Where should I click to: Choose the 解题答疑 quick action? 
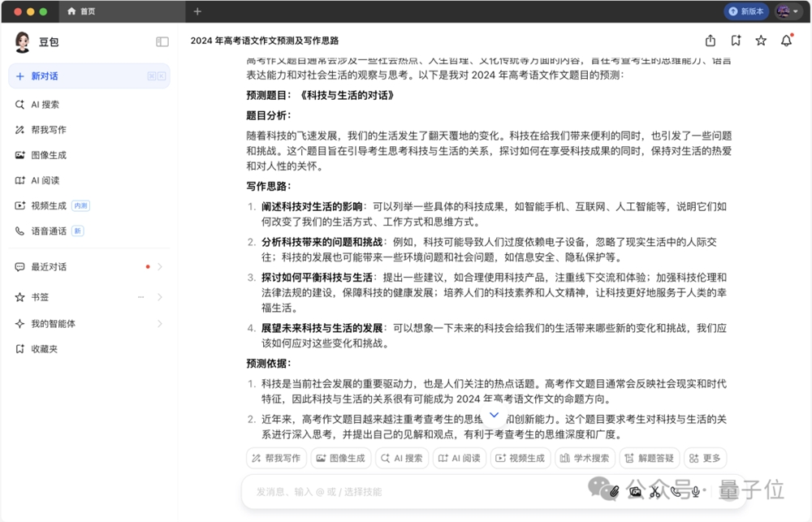pos(650,457)
